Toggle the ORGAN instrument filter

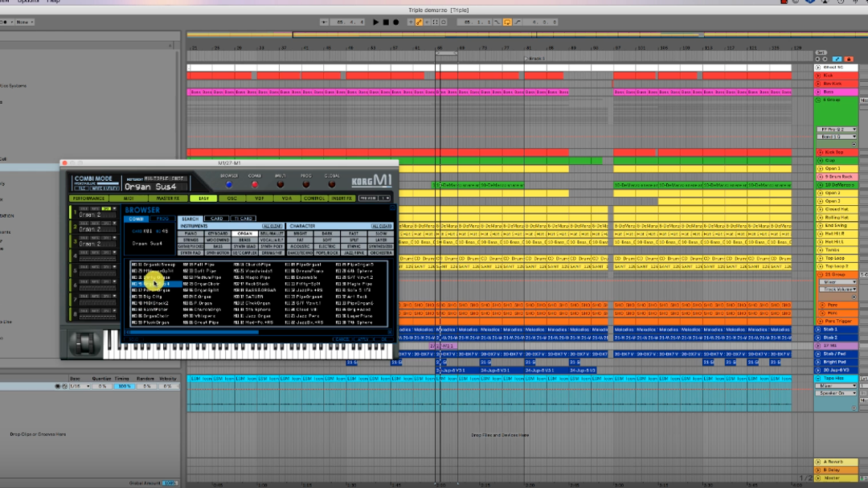(244, 233)
